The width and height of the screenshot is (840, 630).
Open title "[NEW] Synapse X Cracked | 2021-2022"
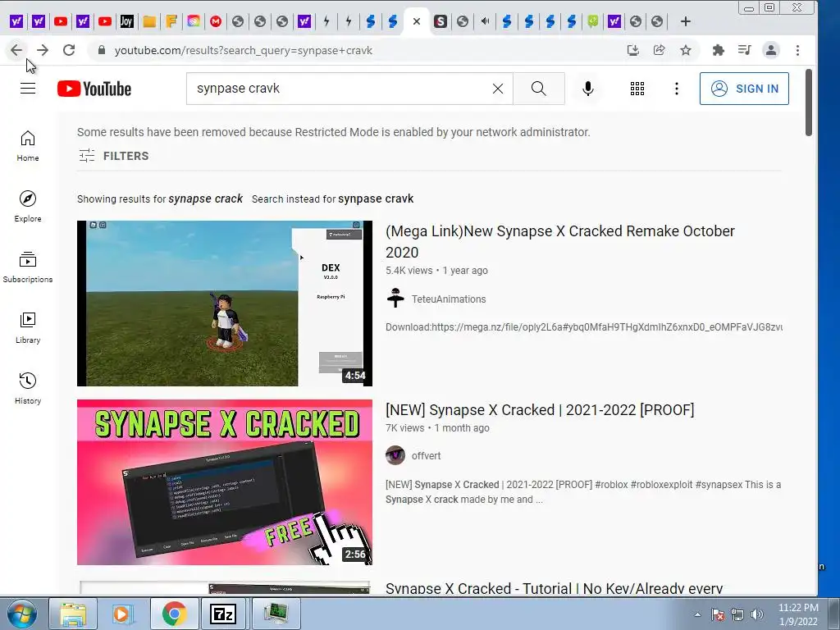(x=540, y=410)
